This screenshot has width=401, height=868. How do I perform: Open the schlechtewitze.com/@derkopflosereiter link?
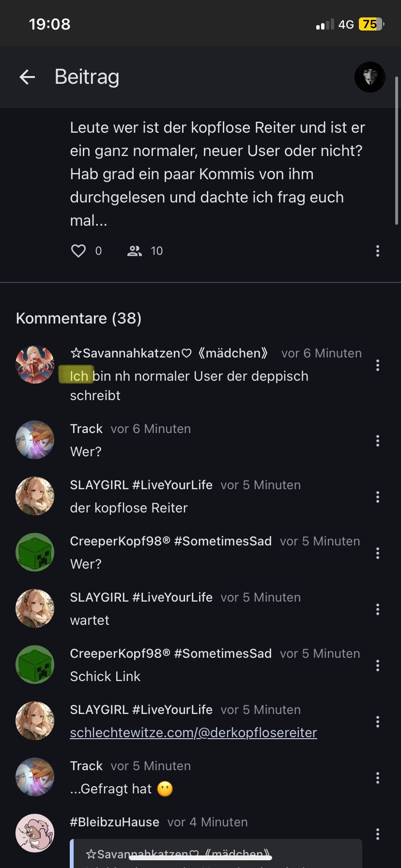click(x=193, y=732)
